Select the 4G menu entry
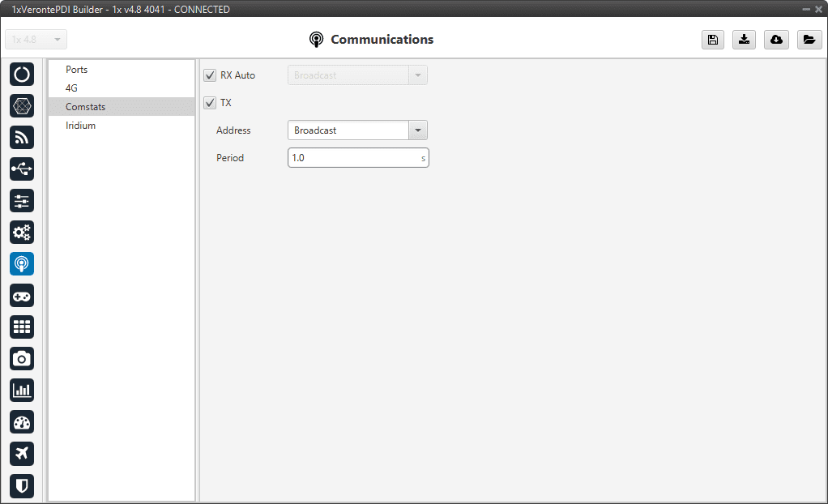 click(71, 88)
